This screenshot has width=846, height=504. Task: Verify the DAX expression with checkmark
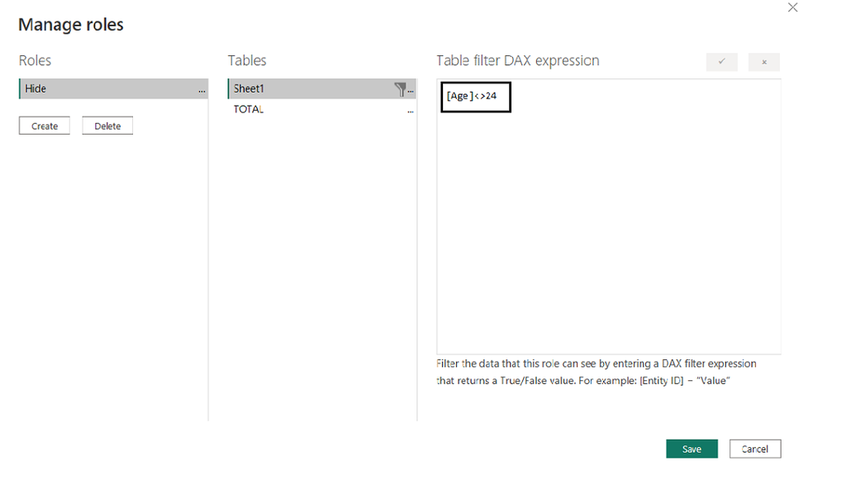coord(722,62)
